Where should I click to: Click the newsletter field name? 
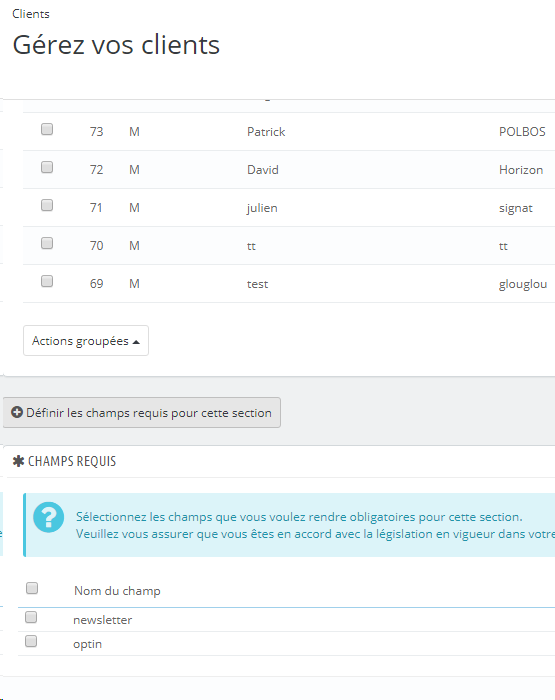click(103, 620)
